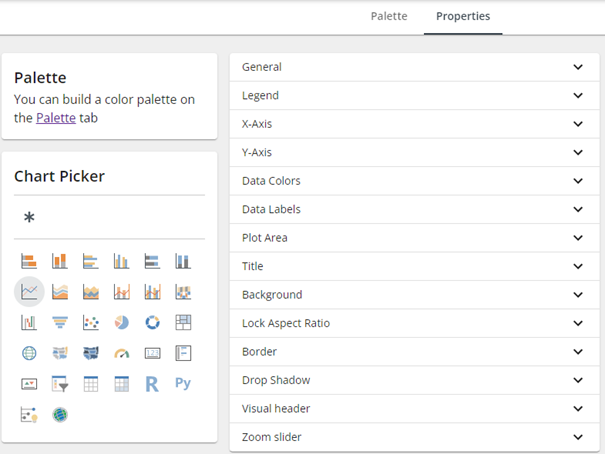Choose the clustered column chart icon
This screenshot has height=454, width=605.
(122, 261)
